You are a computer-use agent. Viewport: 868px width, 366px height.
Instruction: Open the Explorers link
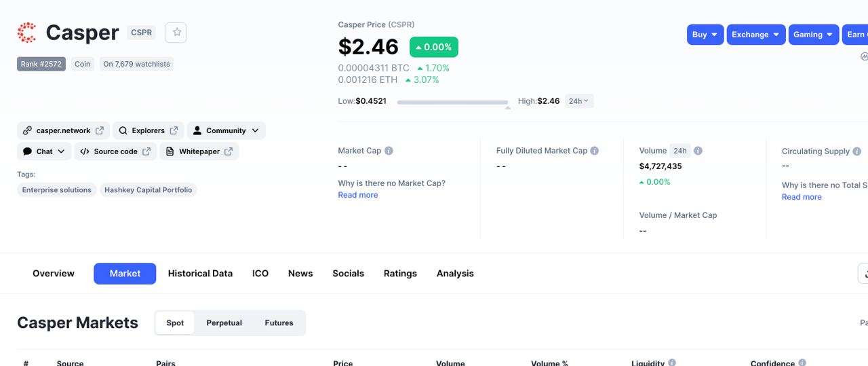[x=148, y=130]
